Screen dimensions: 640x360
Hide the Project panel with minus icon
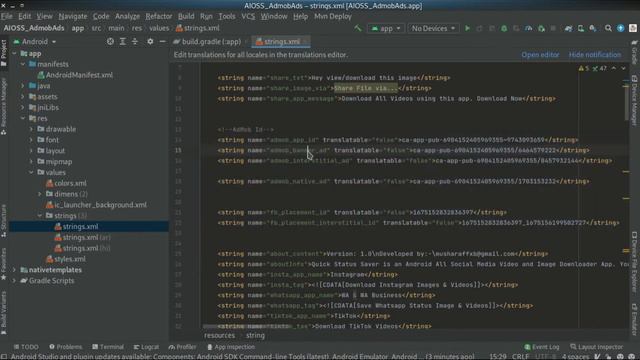pyautogui.click(x=162, y=42)
